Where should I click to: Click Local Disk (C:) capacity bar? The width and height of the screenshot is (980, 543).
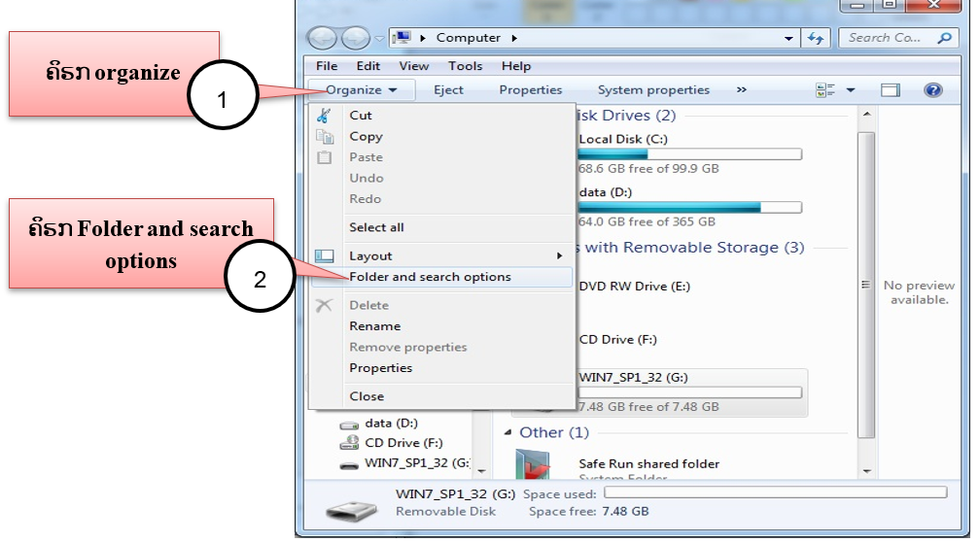(689, 153)
